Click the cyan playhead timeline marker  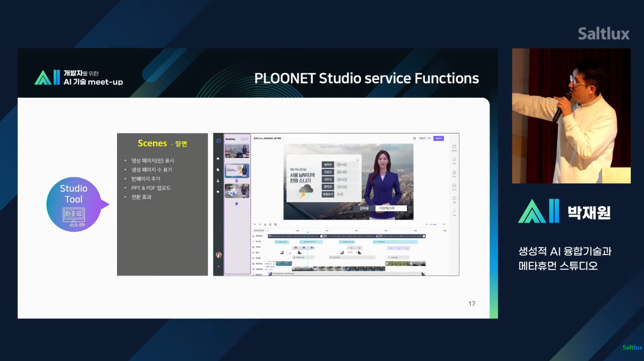tap(307, 232)
